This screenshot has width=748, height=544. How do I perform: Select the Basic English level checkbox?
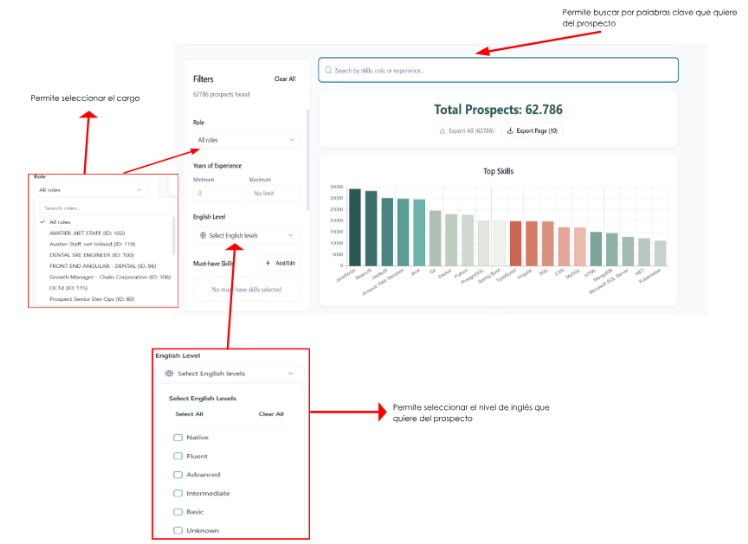click(x=178, y=511)
